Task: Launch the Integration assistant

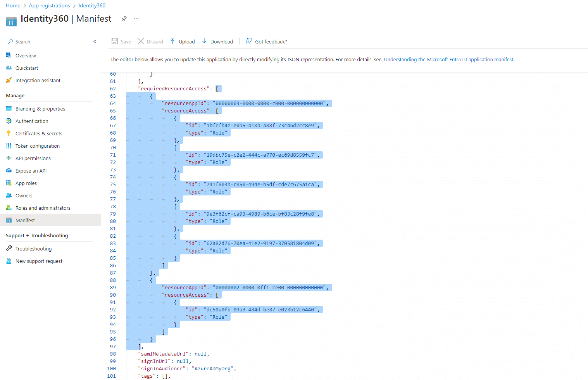Action: pos(38,80)
